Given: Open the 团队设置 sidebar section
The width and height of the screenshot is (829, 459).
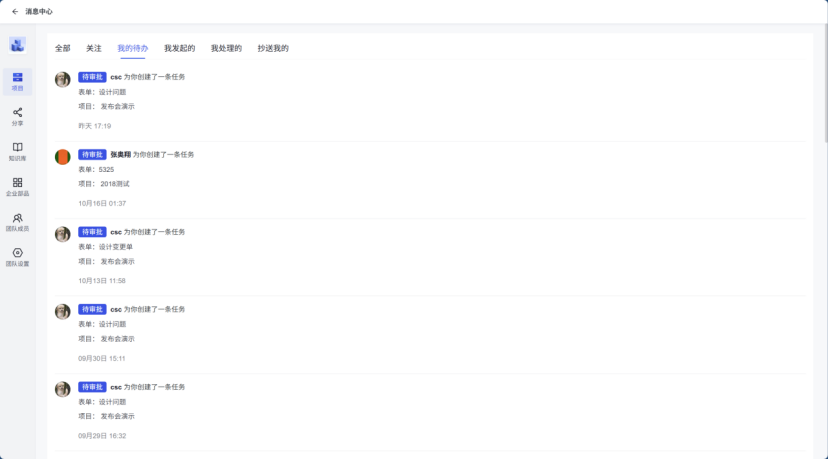Looking at the screenshot, I should pos(17,257).
